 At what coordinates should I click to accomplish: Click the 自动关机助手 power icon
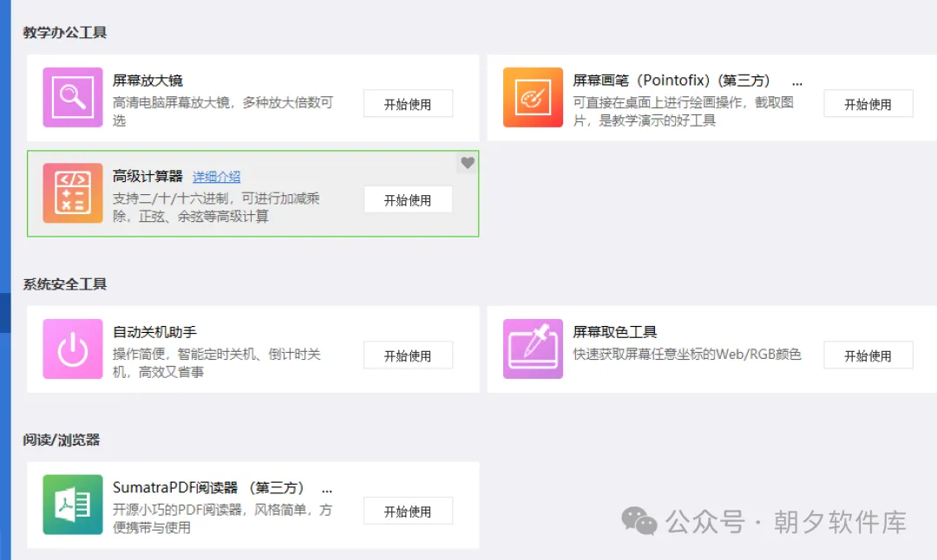coord(72,349)
